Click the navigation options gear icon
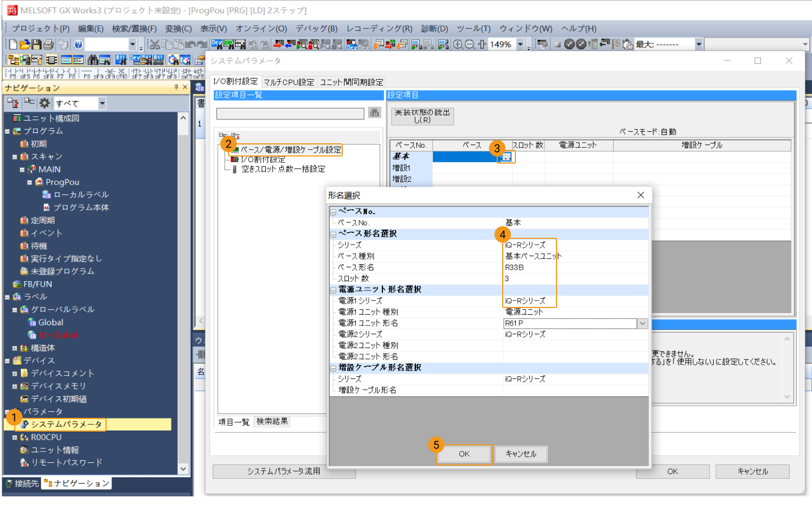The image size is (812, 509). tap(45, 103)
